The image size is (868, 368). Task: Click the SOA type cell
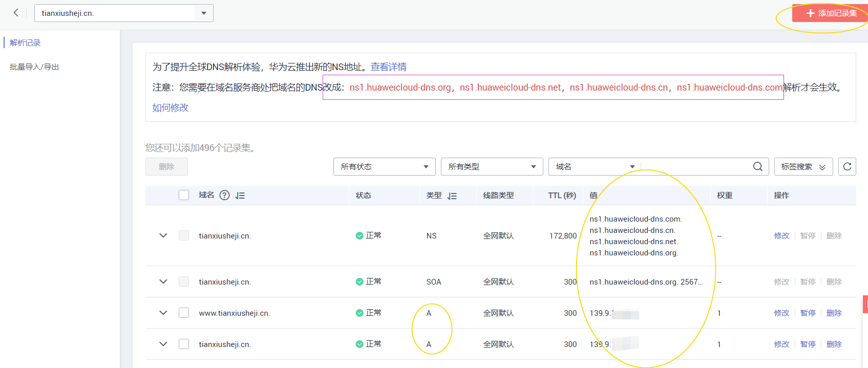433,282
